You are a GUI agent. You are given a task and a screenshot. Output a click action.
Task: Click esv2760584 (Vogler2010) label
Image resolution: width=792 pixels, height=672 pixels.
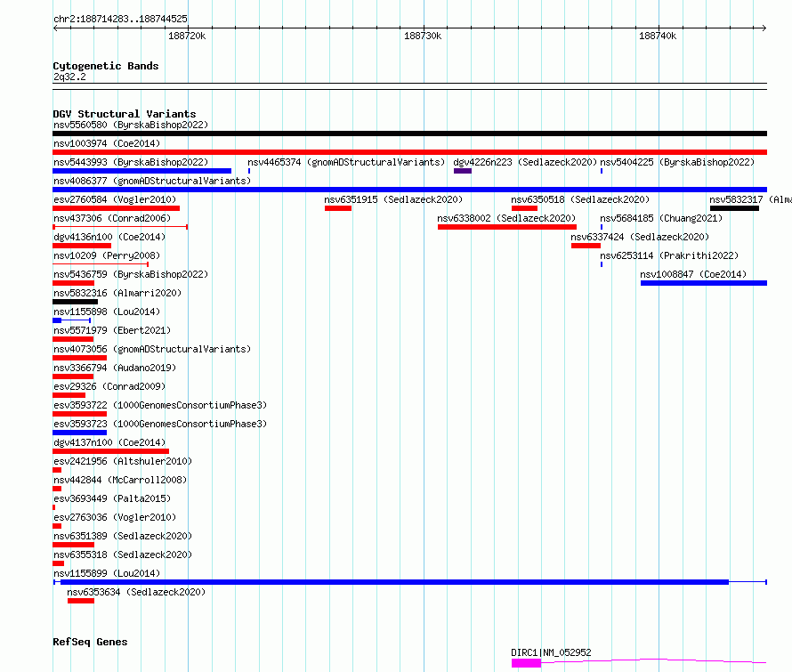coord(115,199)
